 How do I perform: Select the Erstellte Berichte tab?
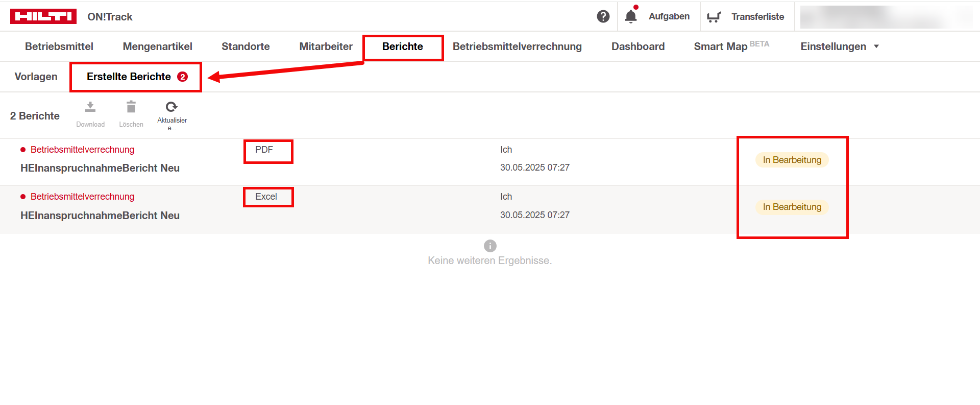click(x=129, y=77)
